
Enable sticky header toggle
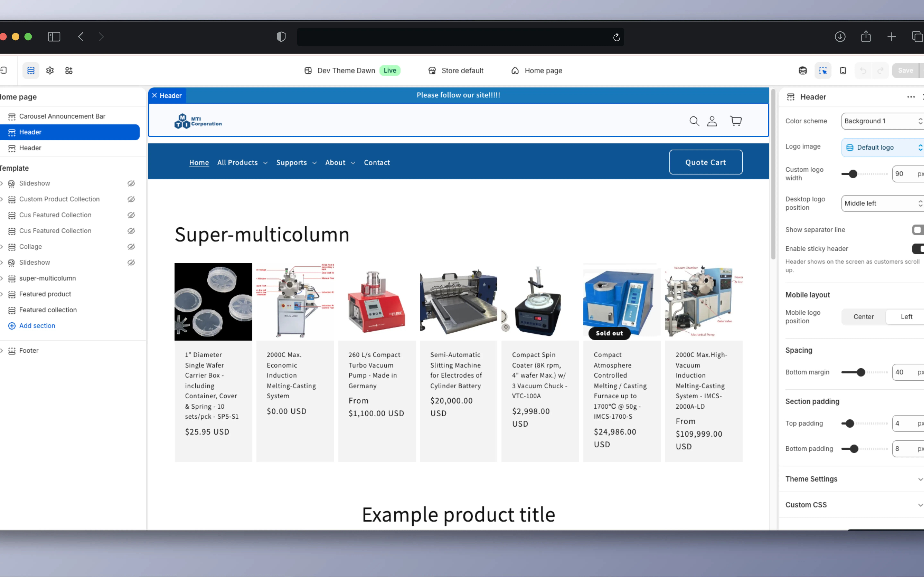pyautogui.click(x=918, y=248)
